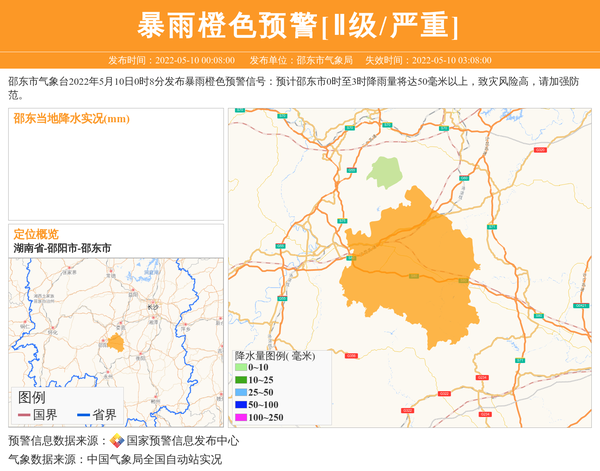Select the 50~100 dark blue legend swatch

tap(241, 405)
